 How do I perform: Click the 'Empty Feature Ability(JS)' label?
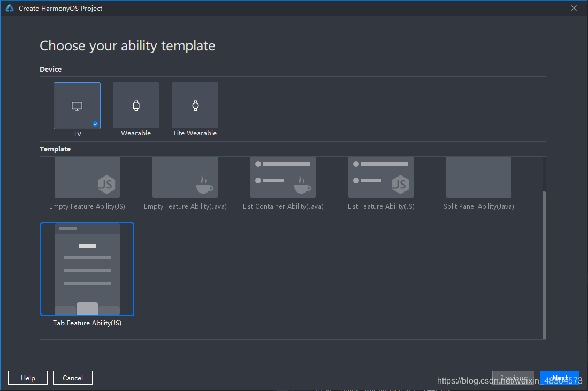click(x=87, y=206)
